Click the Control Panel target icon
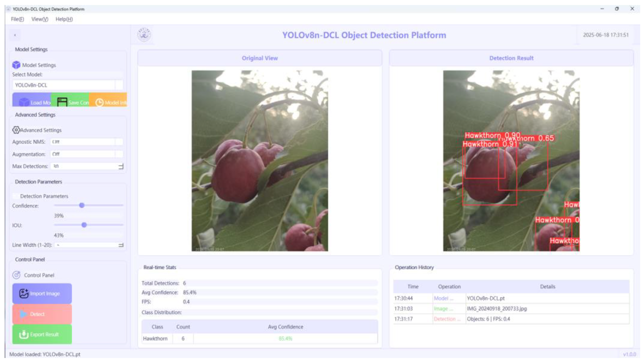 coord(17,275)
